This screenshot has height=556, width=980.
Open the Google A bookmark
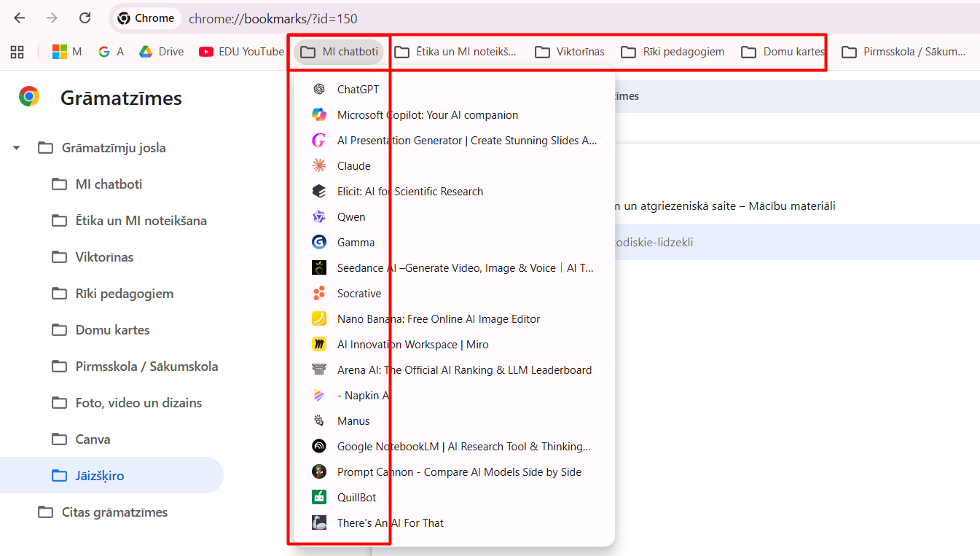tap(111, 52)
